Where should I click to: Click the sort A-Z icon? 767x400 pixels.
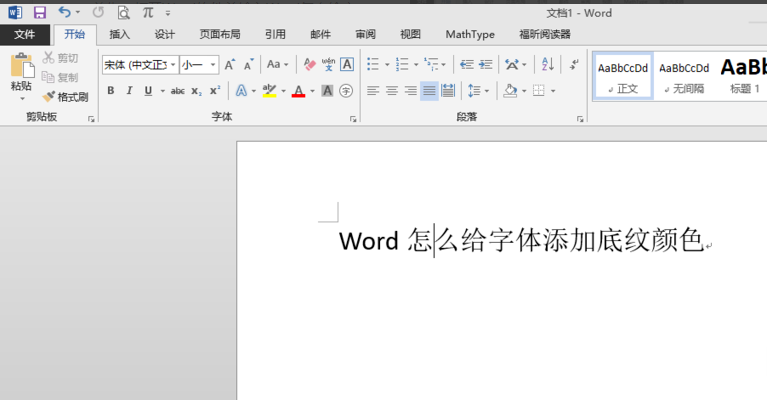(x=547, y=64)
